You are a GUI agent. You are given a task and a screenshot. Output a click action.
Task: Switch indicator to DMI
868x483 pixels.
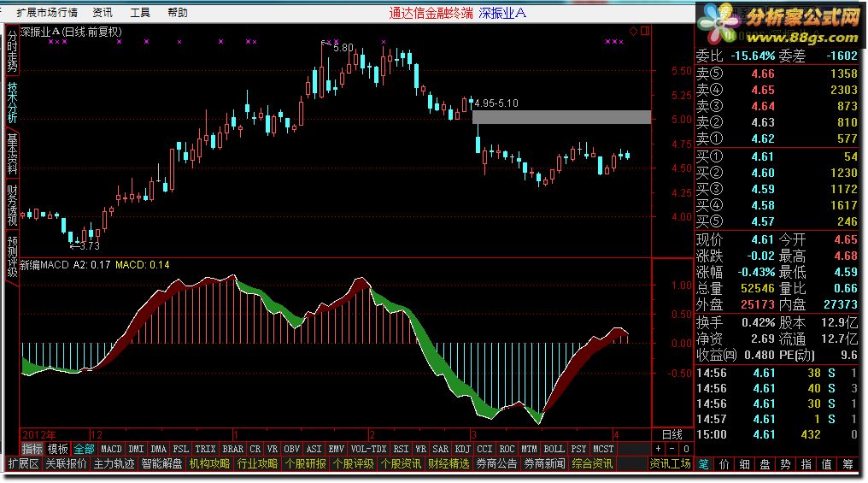pyautogui.click(x=136, y=449)
